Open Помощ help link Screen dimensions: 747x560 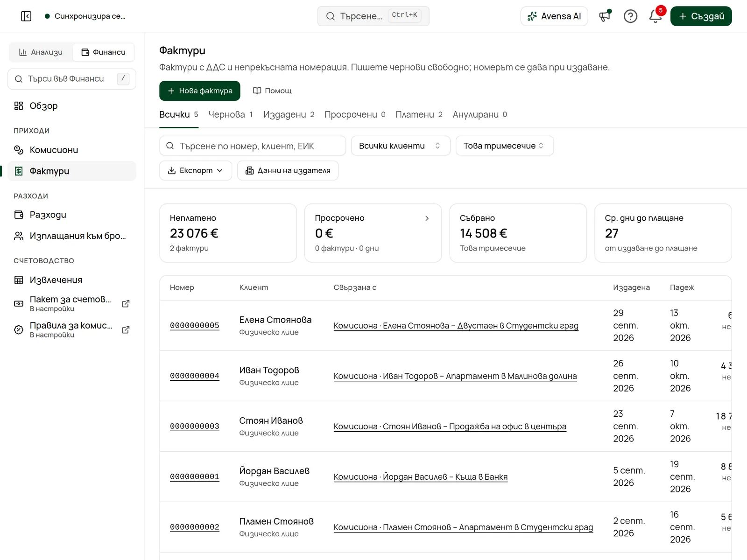coord(272,91)
